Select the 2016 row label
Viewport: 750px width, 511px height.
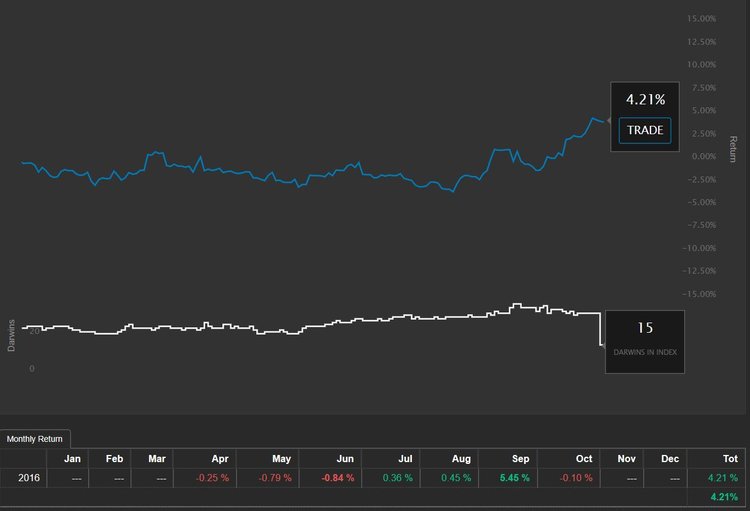tap(29, 478)
